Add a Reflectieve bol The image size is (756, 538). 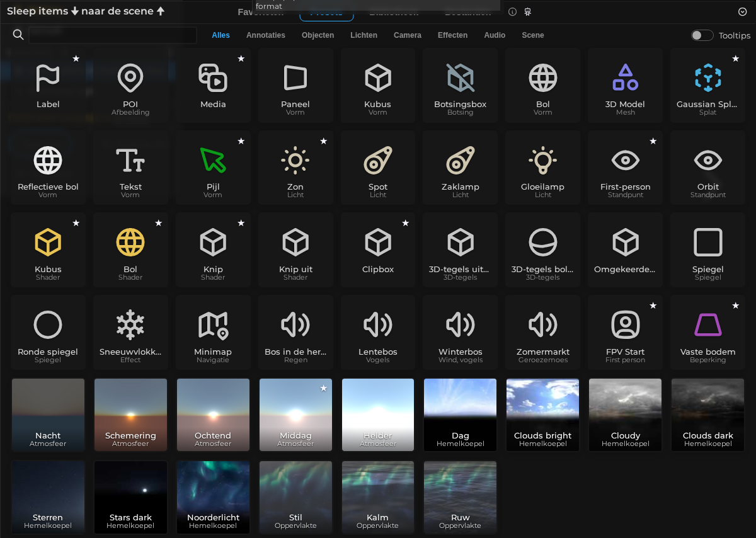coord(48,167)
